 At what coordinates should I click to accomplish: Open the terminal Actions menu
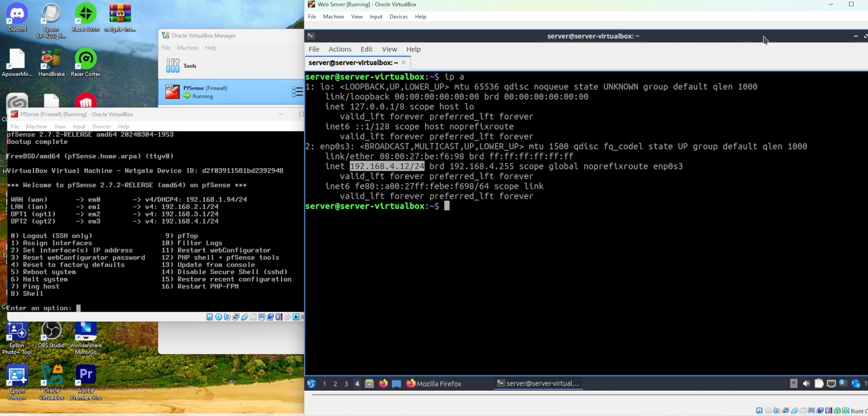[x=340, y=49]
